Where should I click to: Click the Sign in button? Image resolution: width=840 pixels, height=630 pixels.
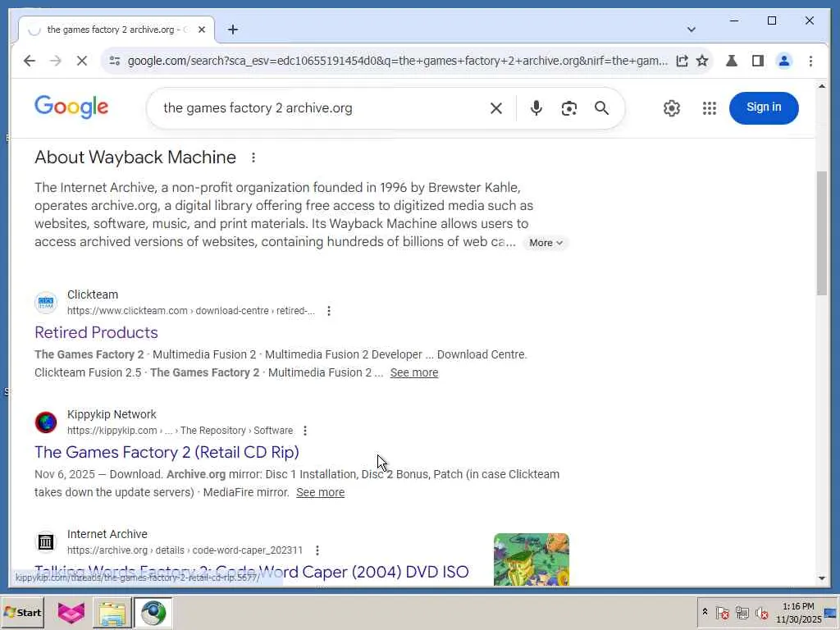[x=764, y=107]
